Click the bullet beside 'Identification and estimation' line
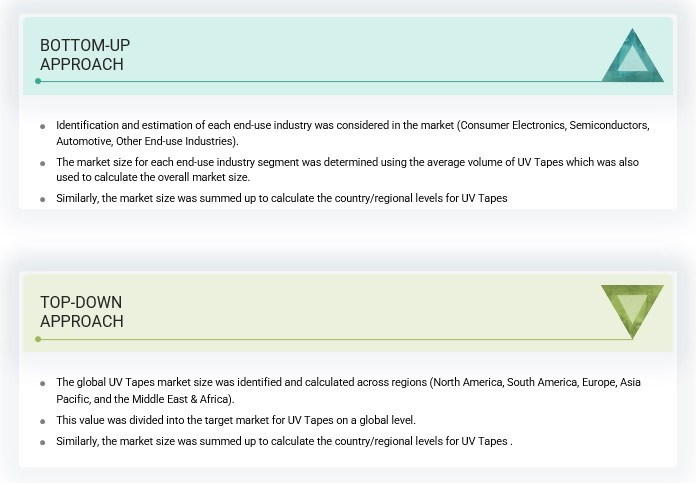Image resolution: width=697 pixels, height=485 pixels. pyautogui.click(x=43, y=126)
